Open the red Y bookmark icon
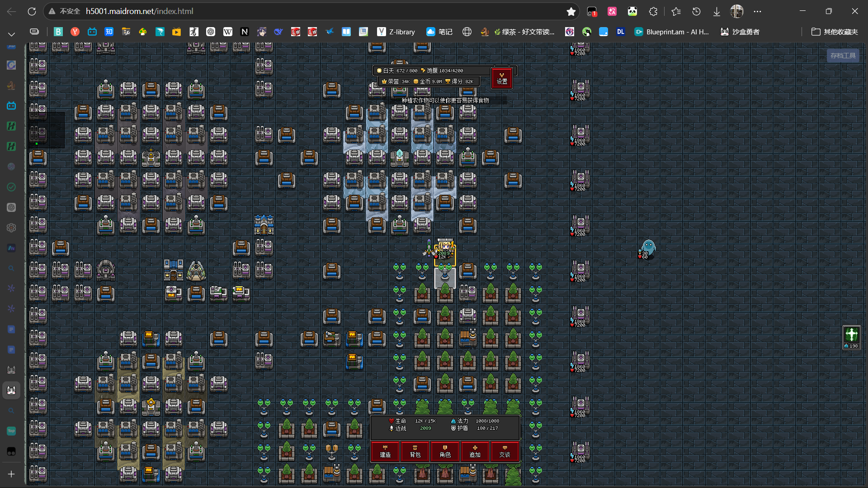Screen dimensions: 868x488 tap(75, 32)
